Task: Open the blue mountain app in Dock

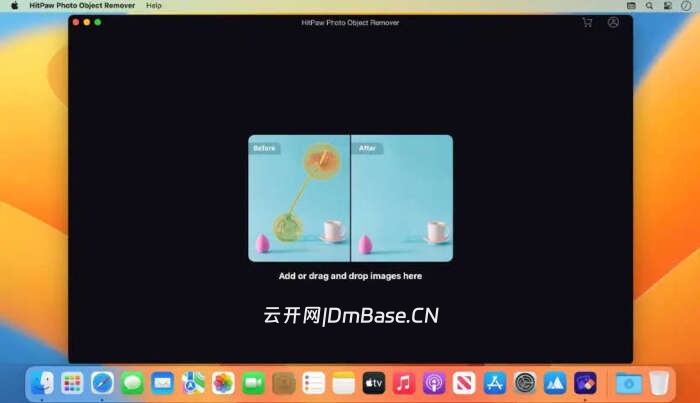Action: [x=555, y=383]
